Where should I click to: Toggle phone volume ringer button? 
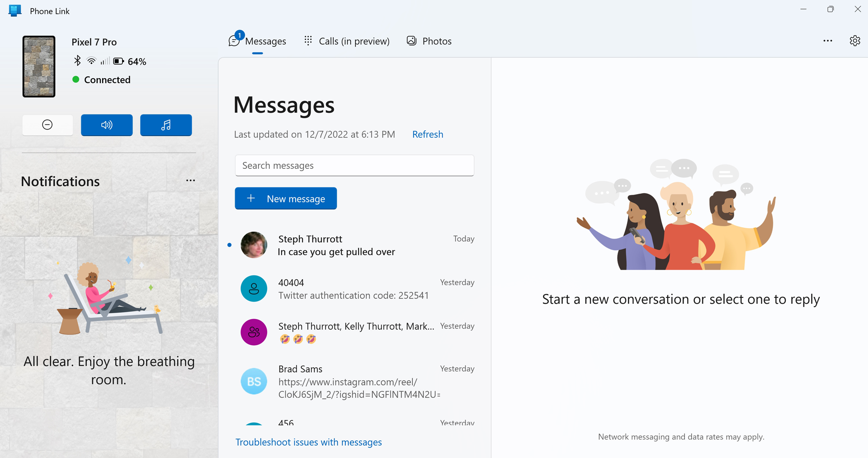click(107, 125)
